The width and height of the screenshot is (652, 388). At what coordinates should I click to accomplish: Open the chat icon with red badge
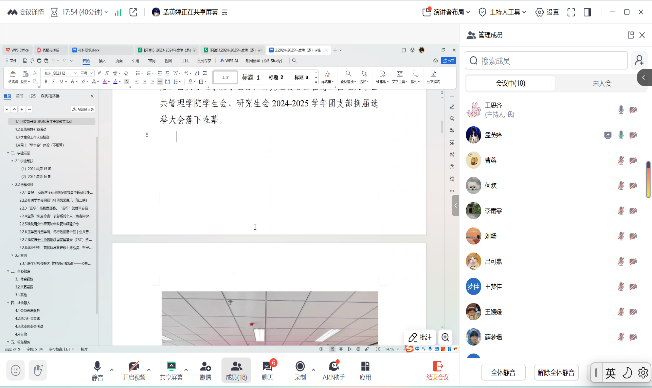267,370
